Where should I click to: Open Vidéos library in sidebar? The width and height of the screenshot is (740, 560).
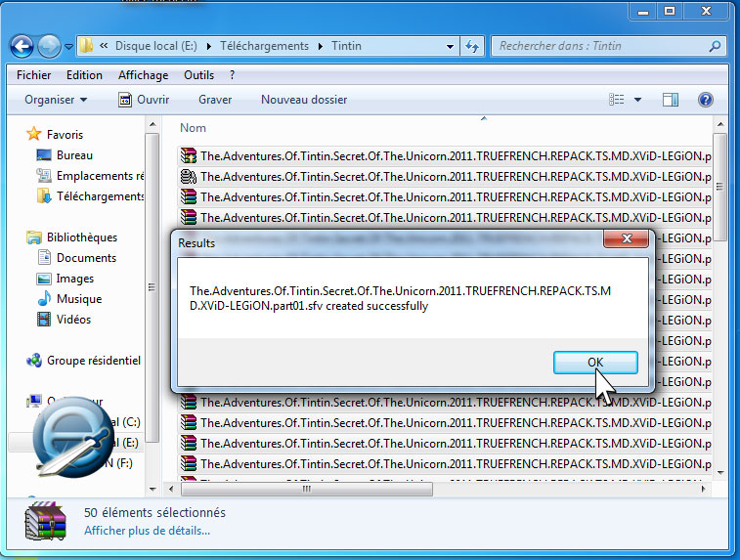[73, 320]
